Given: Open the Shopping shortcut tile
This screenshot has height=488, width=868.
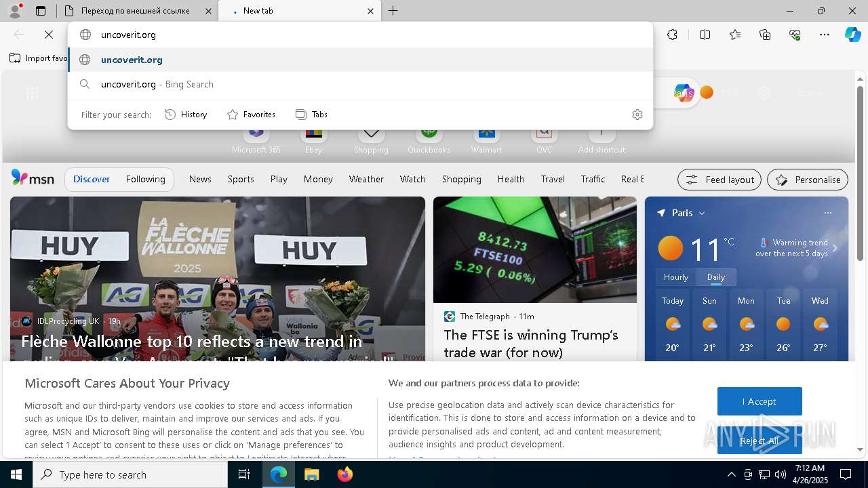Looking at the screenshot, I should tap(371, 141).
